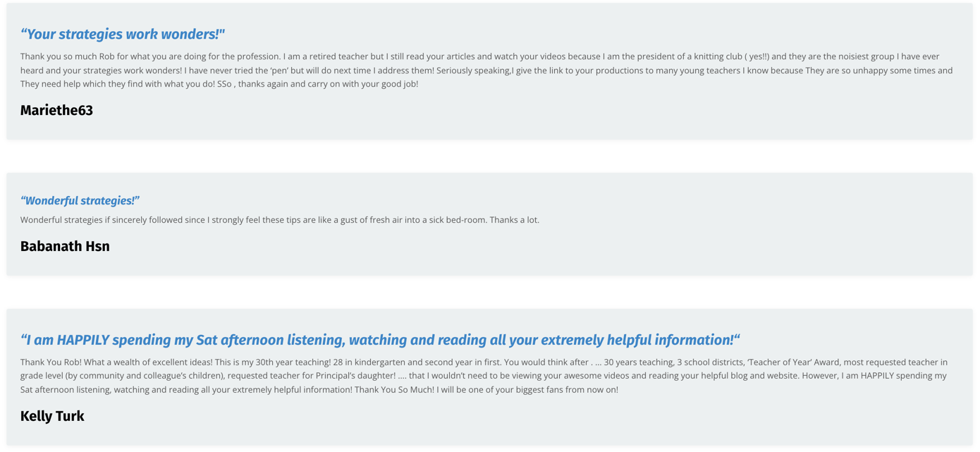Click "Thanks a lot." in second testimonial

click(515, 220)
